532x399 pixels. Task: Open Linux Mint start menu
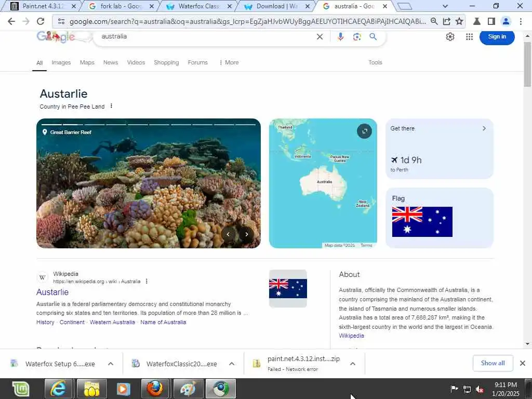pos(21,389)
